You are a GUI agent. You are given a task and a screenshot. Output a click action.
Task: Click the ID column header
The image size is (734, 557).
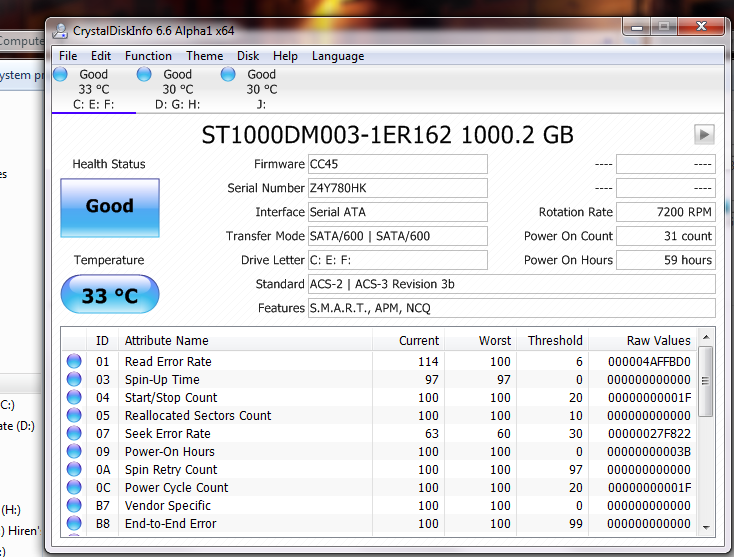point(102,340)
